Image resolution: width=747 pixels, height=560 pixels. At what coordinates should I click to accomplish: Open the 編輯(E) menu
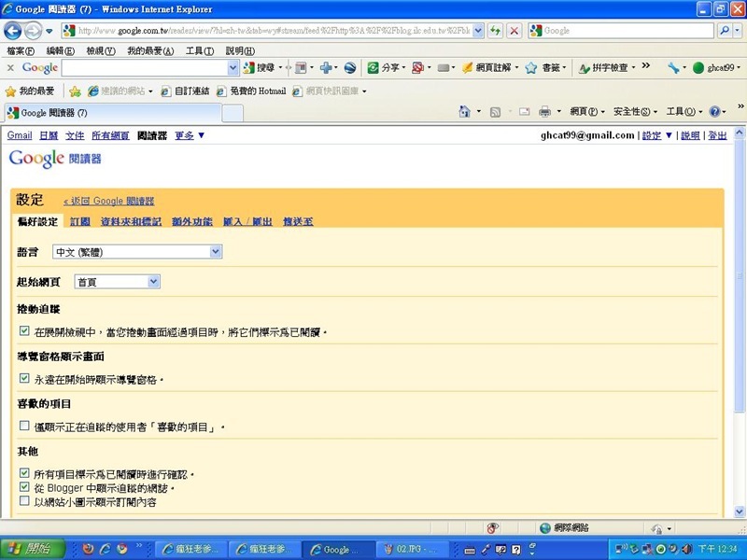(x=60, y=51)
